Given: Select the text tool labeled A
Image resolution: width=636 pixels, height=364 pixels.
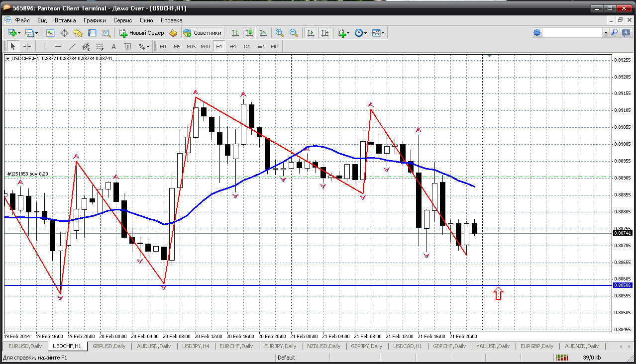Looking at the screenshot, I should pyautogui.click(x=113, y=46).
